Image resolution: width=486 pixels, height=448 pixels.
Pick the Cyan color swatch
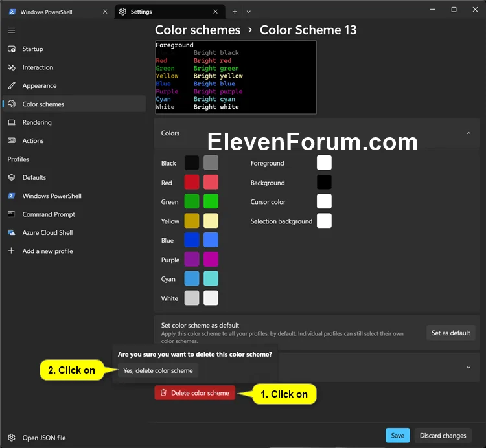click(192, 278)
